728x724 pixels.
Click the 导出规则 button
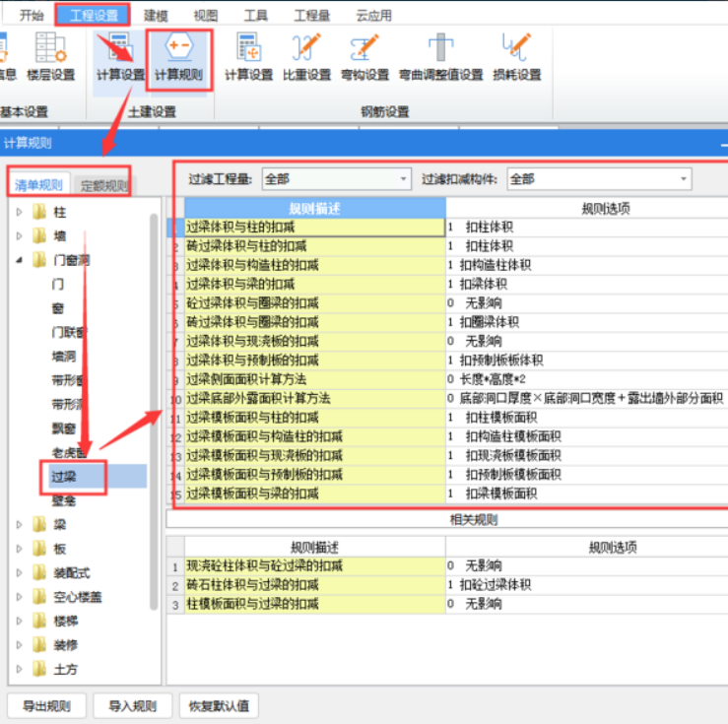[x=46, y=705]
